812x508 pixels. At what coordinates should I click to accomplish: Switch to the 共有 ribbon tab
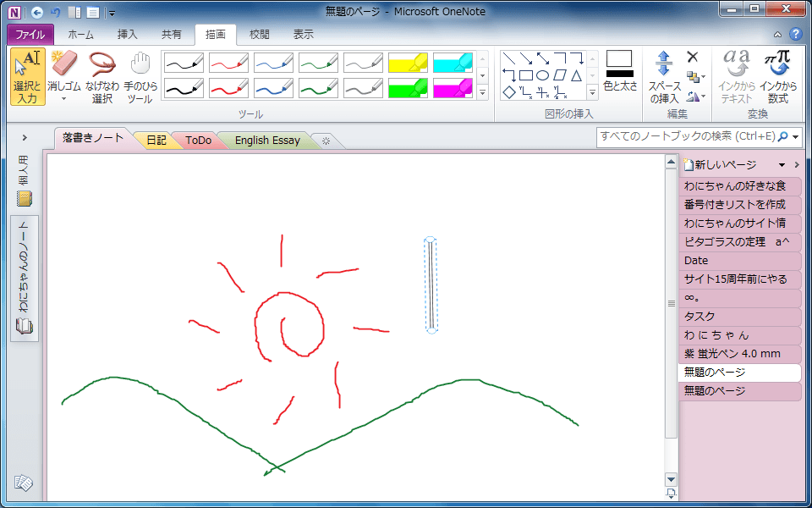tap(172, 35)
